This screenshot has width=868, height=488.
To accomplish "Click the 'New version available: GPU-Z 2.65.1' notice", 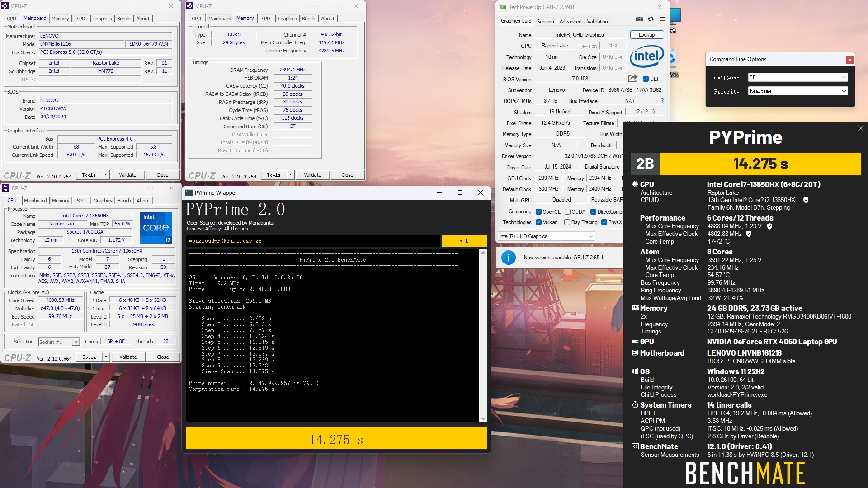I will coord(563,258).
